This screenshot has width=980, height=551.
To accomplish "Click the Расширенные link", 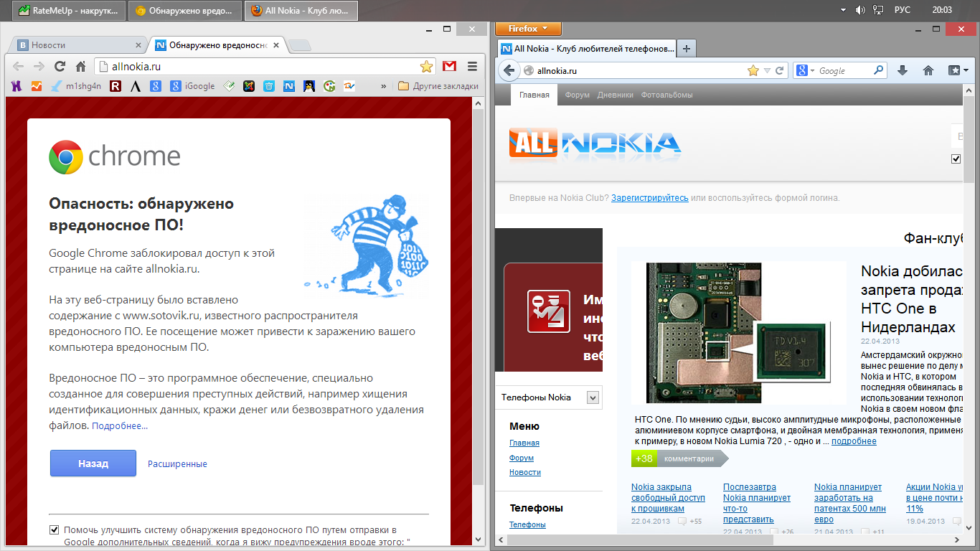I will pos(177,464).
